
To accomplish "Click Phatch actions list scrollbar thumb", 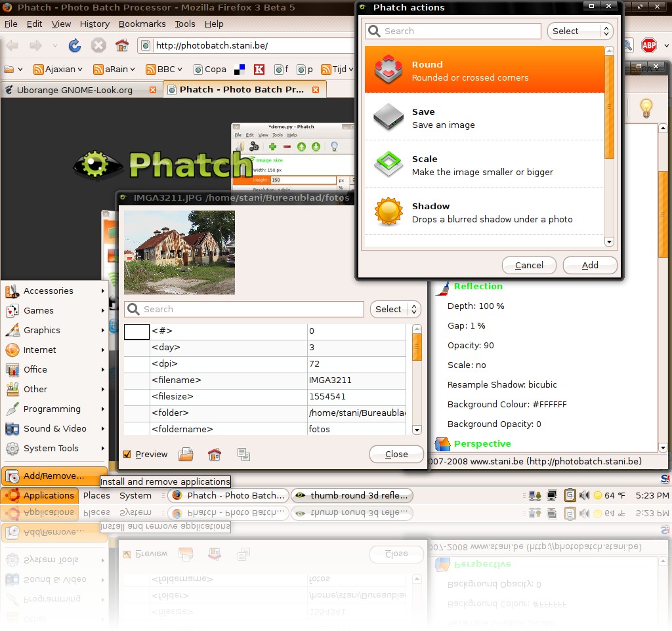I will [609, 106].
